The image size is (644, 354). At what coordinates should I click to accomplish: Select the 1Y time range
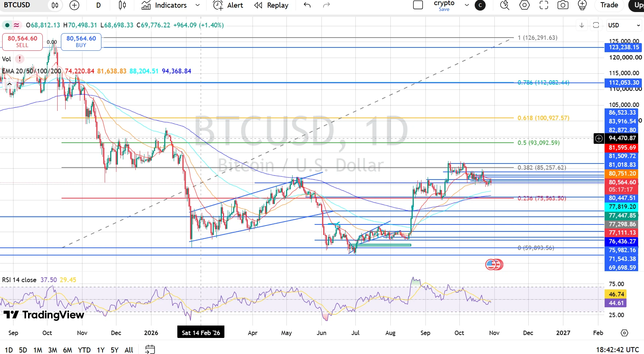101,350
